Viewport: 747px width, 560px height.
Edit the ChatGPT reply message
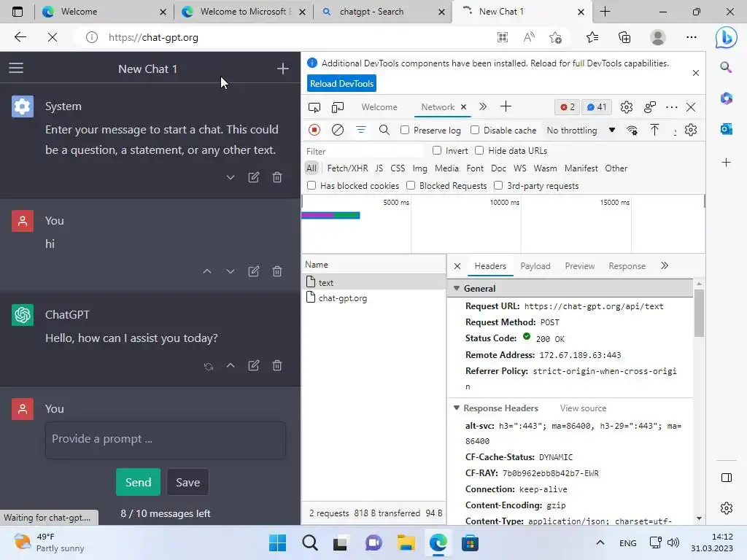tap(253, 366)
